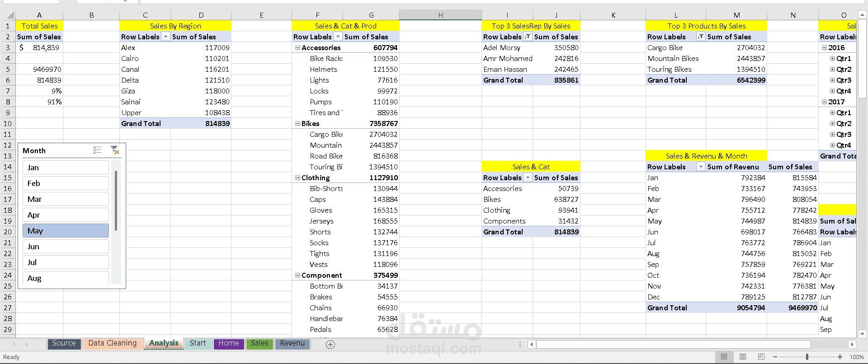Toggle May in Month slicer
This screenshot has height=364, width=868.
pos(66,231)
